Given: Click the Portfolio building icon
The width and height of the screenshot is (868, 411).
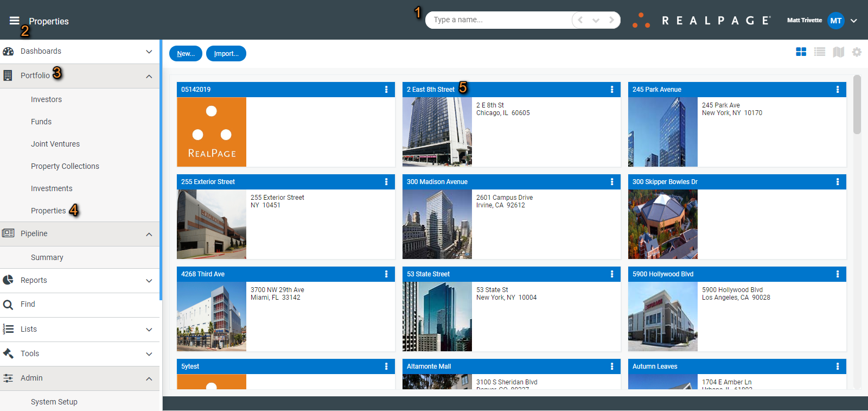Looking at the screenshot, I should (8, 75).
